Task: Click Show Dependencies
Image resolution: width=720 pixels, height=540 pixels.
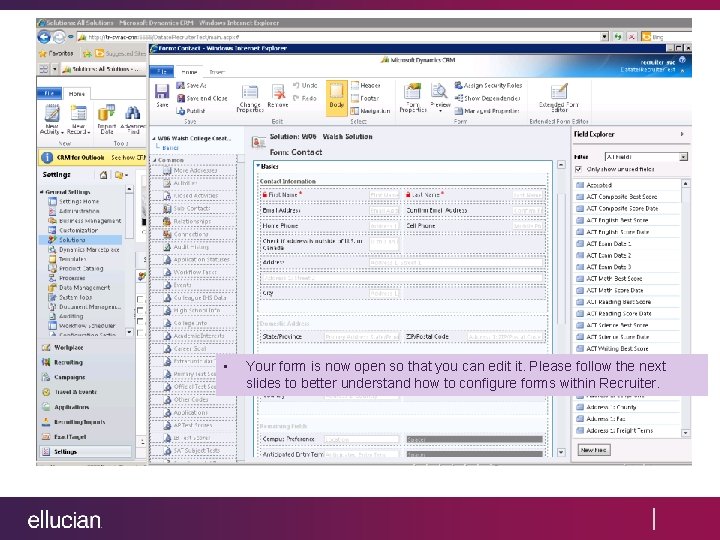Action: (487, 98)
